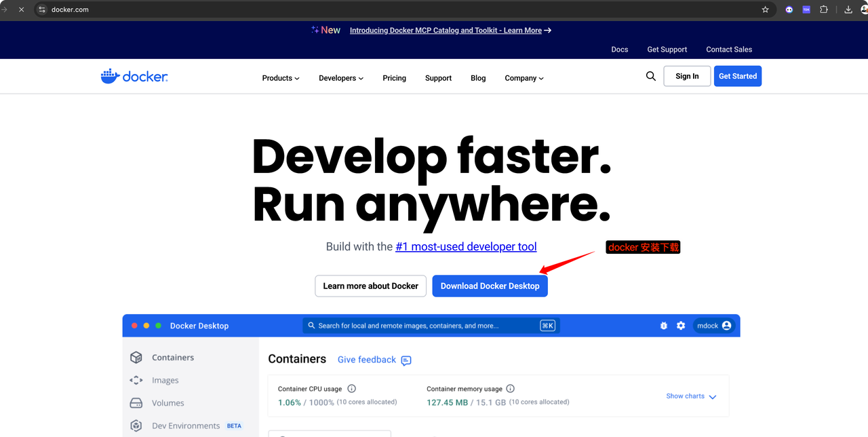
Task: Click the Containers heading
Action: (297, 359)
